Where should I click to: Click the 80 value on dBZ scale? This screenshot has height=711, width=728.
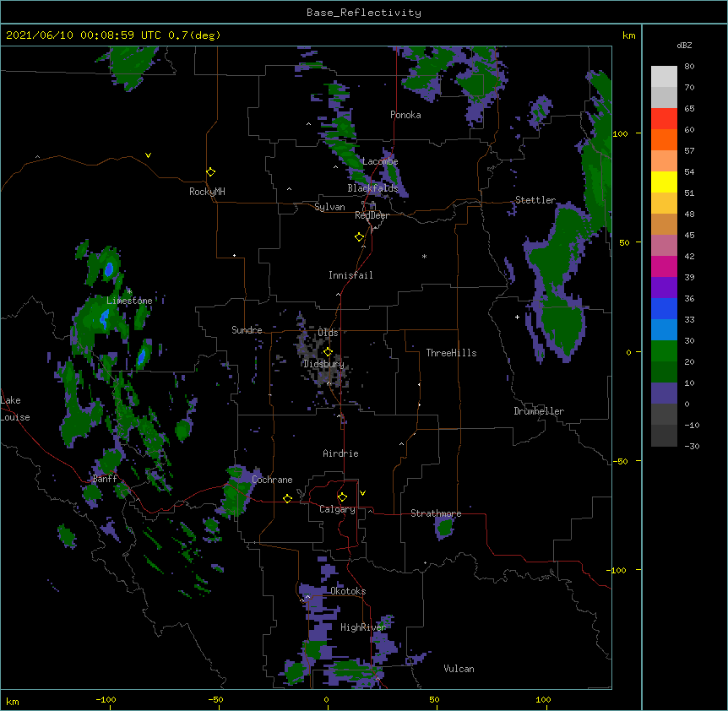coord(689,67)
